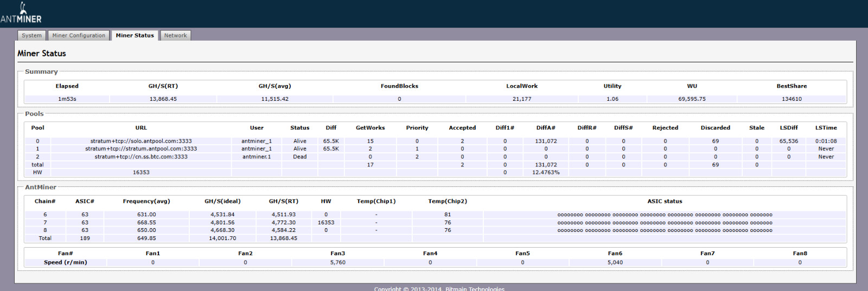Select the Elapsed value 1m53s

click(x=67, y=99)
